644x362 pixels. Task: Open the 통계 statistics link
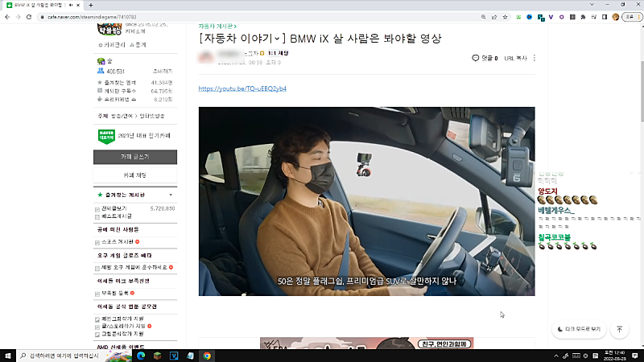[x=138, y=45]
